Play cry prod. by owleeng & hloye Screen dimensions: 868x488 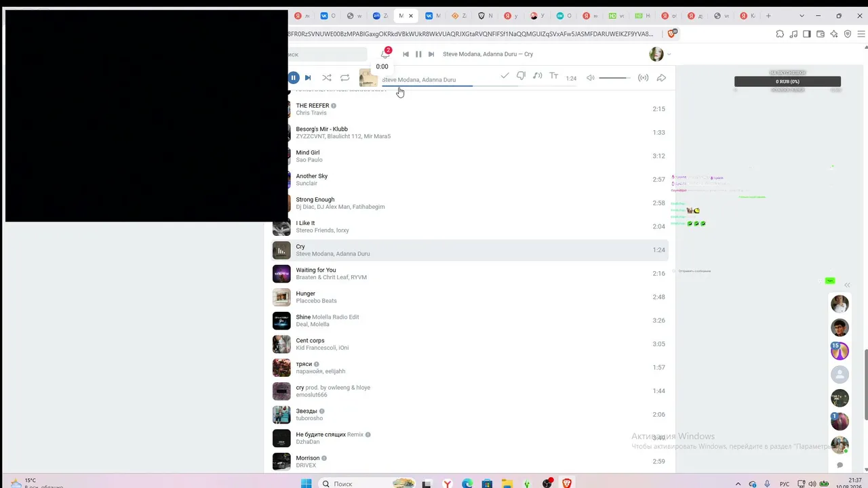469,391
